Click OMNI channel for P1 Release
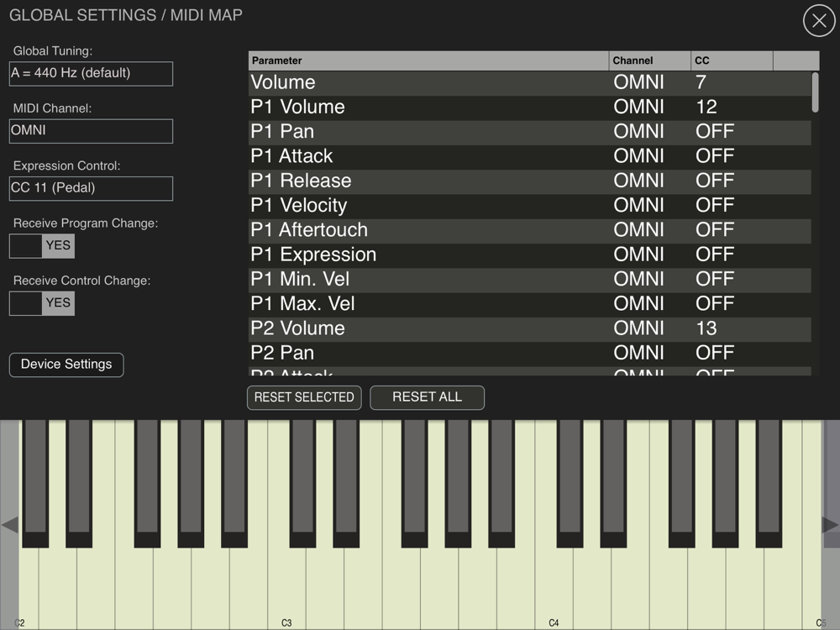Viewport: 840px width, 630px height. 638,181
